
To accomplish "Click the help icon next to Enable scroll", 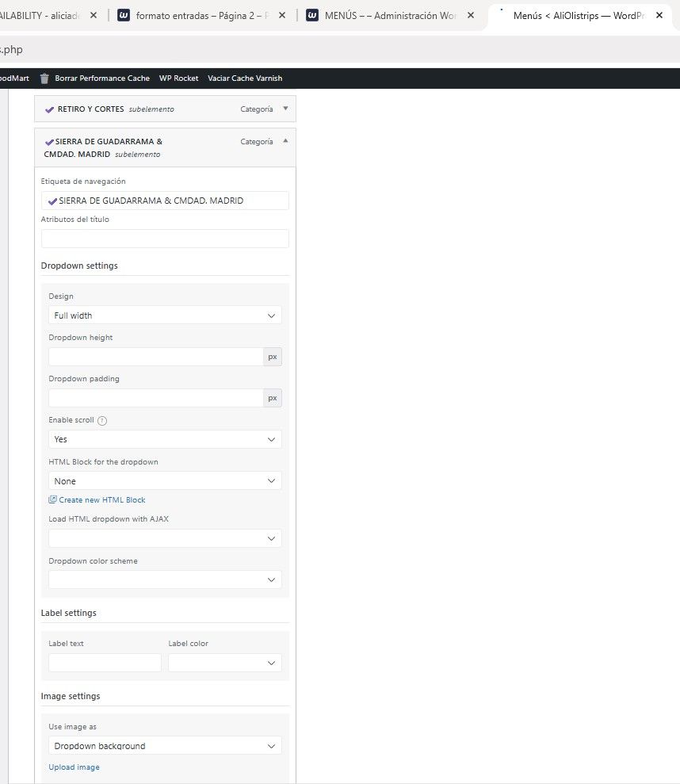I will click(x=102, y=420).
